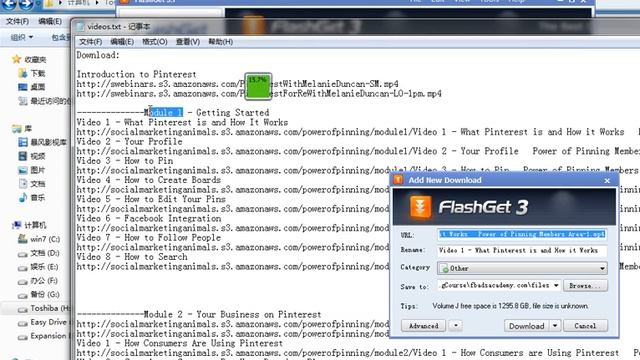Click 'Video 4 - How to Create Boards' line
640x360 pixels.
tap(149, 180)
